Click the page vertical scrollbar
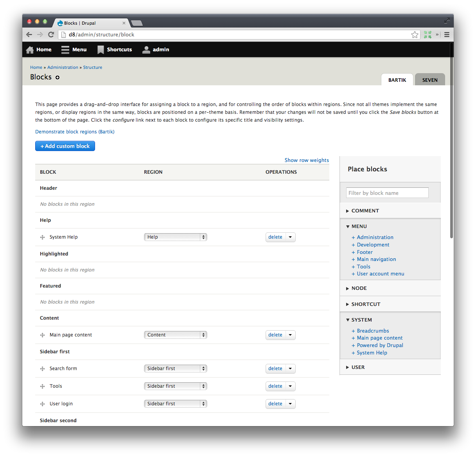Image resolution: width=476 pixels, height=457 pixels. coord(451,141)
